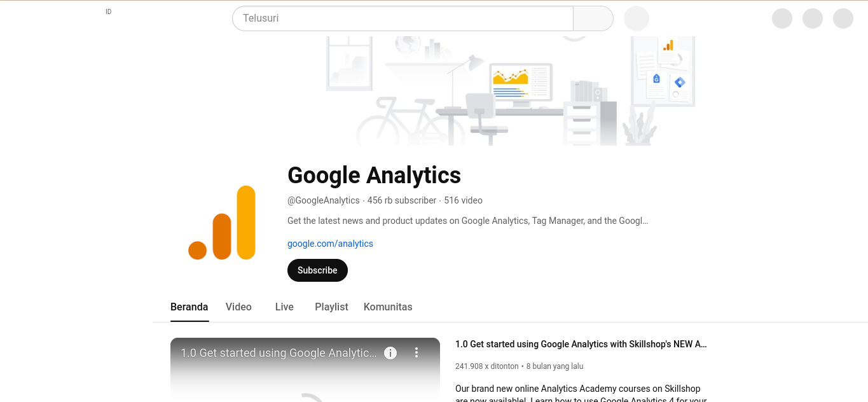Click the info icon on featured video
Viewport: 868px width, 402px height.
coord(390,353)
